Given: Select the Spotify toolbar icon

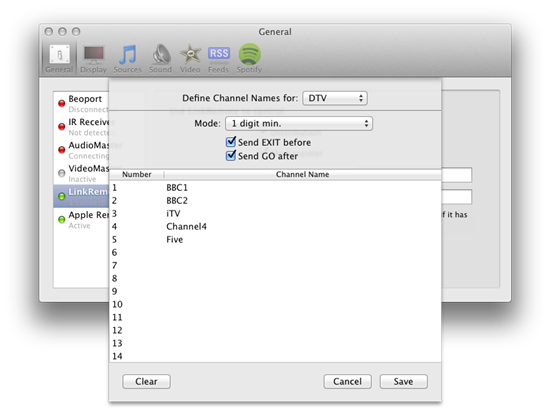Looking at the screenshot, I should click(x=249, y=59).
